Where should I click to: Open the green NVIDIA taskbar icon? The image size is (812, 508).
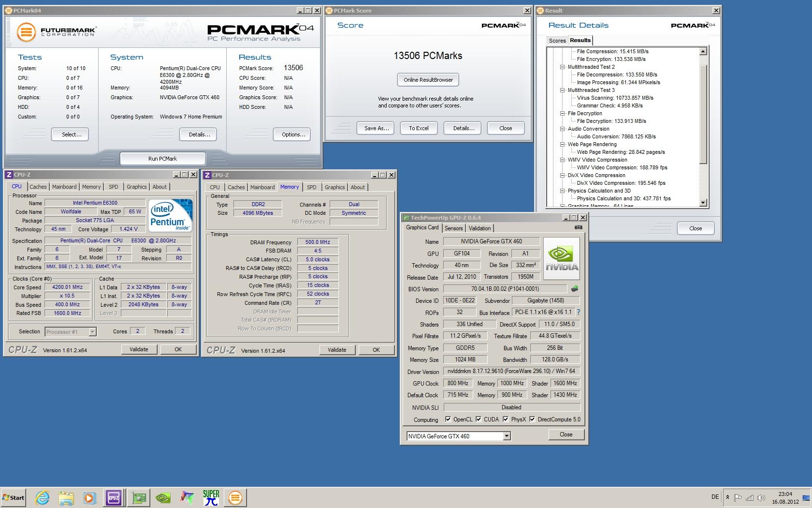[x=163, y=497]
